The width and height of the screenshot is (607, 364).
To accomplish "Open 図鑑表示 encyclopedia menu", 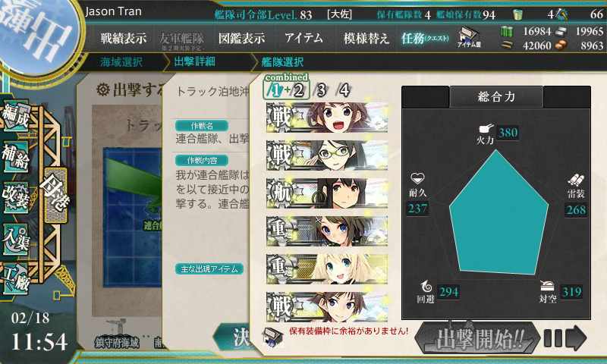I will (242, 38).
